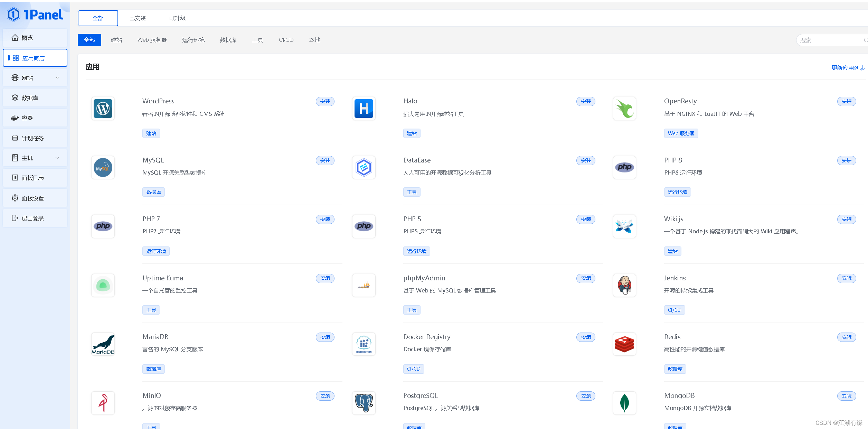Open the phpMyAdmin app icon
868x429 pixels.
click(364, 285)
